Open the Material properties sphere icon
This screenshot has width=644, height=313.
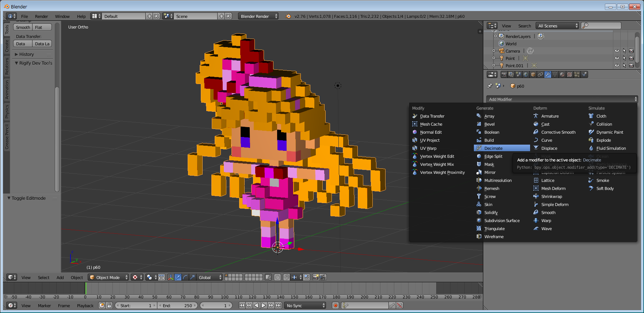[562, 75]
